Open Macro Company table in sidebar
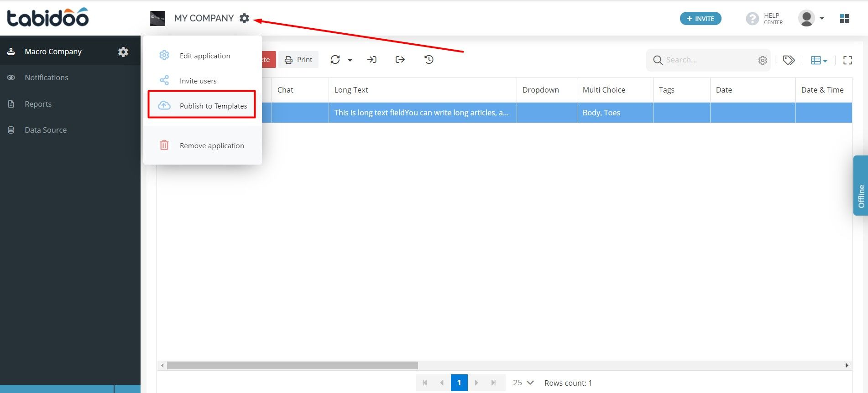 (53, 52)
